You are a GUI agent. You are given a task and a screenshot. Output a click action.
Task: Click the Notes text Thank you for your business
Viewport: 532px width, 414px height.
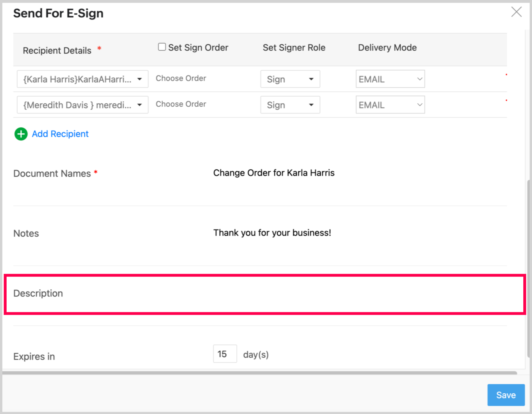(272, 233)
